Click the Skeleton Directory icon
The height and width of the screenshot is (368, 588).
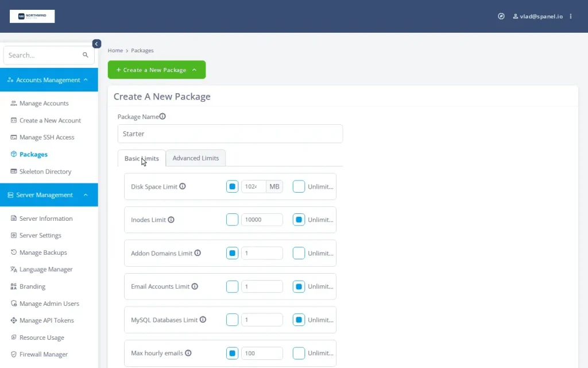pos(14,171)
